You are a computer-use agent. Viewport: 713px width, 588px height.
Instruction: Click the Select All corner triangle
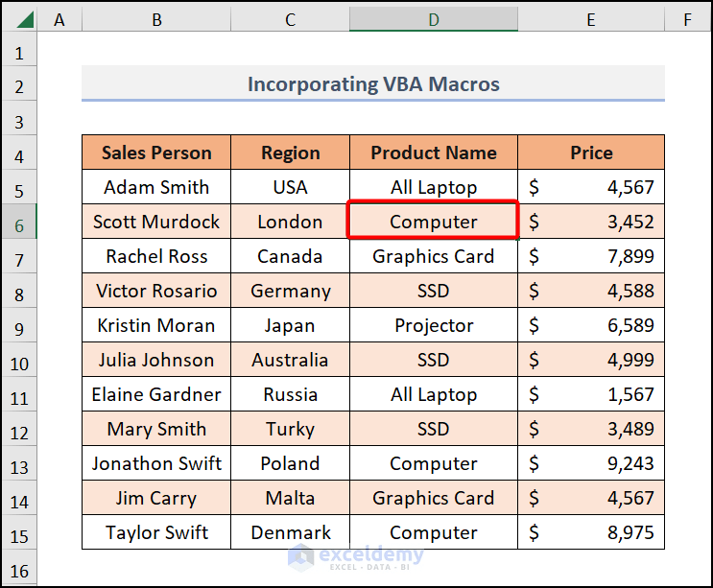coord(24,20)
